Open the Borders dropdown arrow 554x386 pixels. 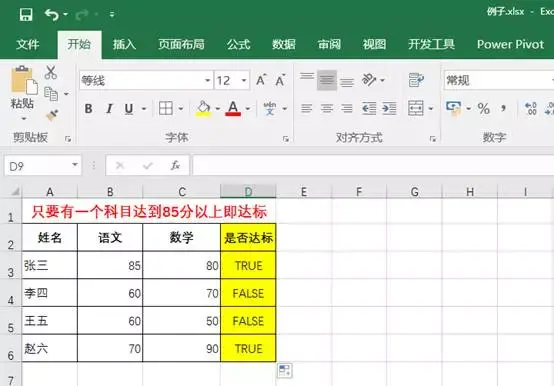[x=181, y=108]
